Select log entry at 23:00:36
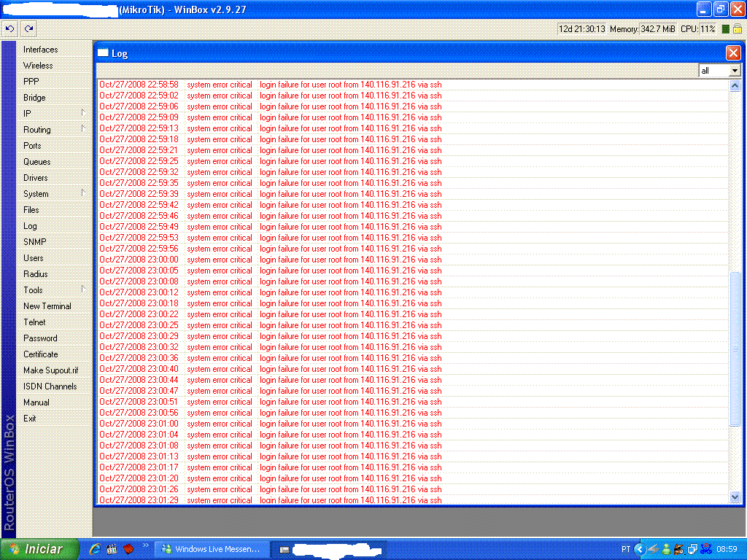This screenshot has height=560, width=747. coord(413,358)
